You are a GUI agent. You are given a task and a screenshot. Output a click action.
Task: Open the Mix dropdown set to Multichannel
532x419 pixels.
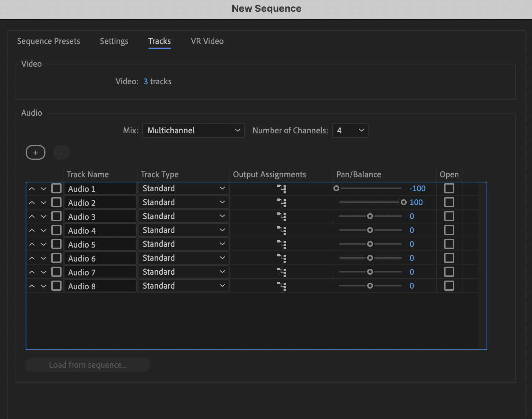193,130
